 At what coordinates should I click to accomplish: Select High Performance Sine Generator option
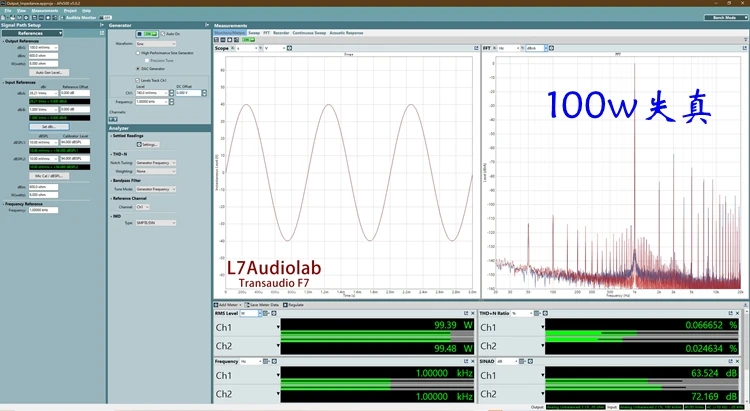138,52
